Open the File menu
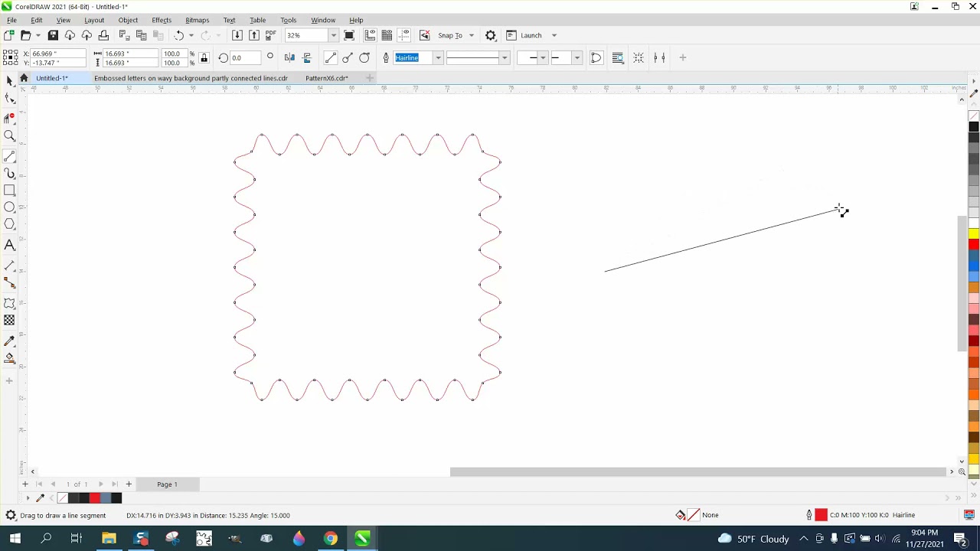 pyautogui.click(x=11, y=20)
